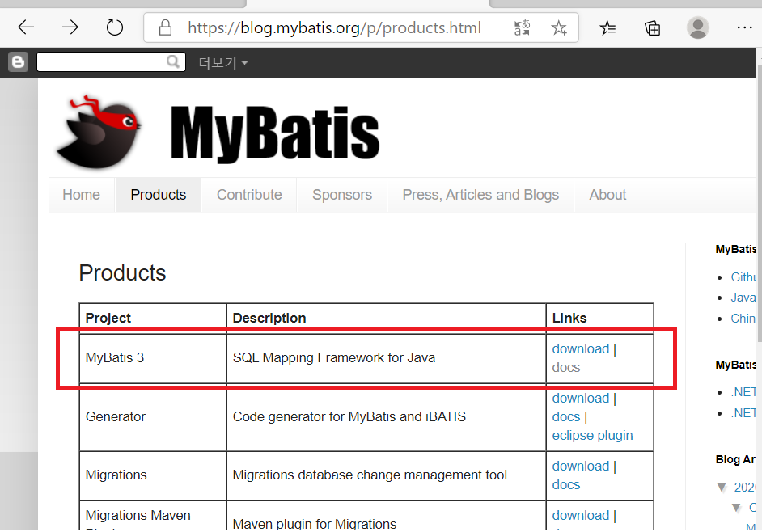Click the MyBatis bird logo
Viewport: 762px width, 532px height.
[x=99, y=132]
